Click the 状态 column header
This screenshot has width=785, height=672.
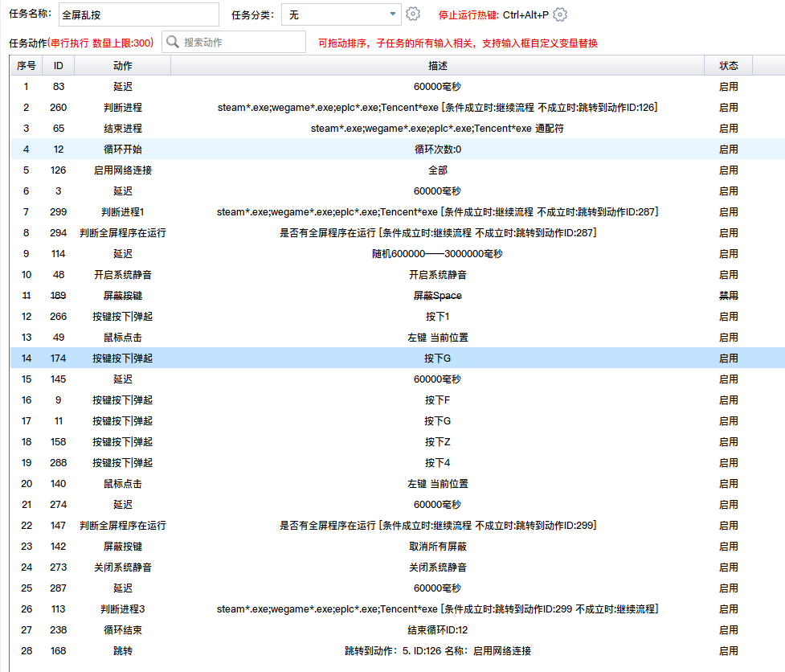(x=728, y=66)
